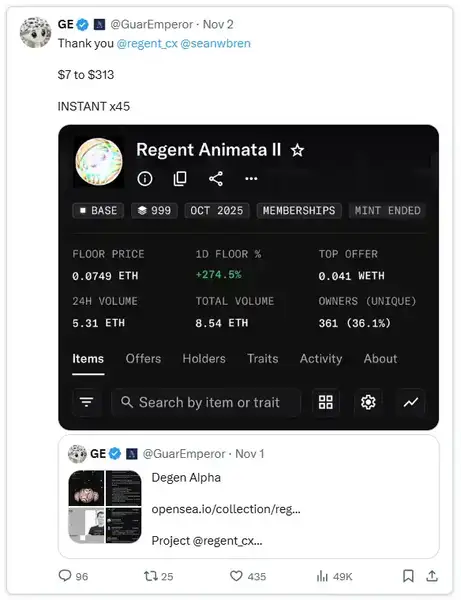Click the copy icon under collection title
Viewport: 461px width, 600px height.
180,178
